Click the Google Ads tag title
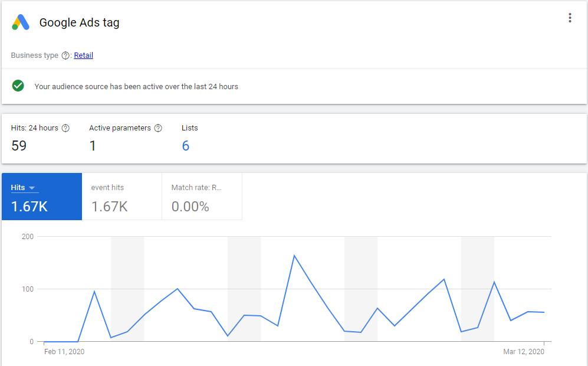Viewport: 588px width, 366px height. pos(80,22)
